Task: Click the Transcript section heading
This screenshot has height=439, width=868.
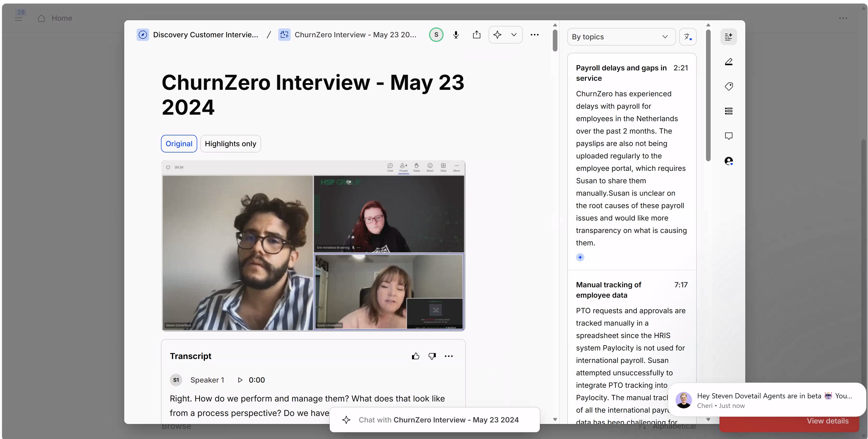Action: coord(190,356)
